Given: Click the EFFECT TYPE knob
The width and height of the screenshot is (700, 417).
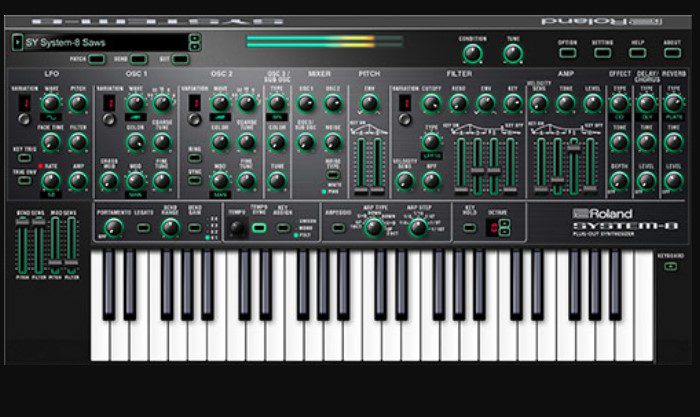Looking at the screenshot, I should (619, 103).
